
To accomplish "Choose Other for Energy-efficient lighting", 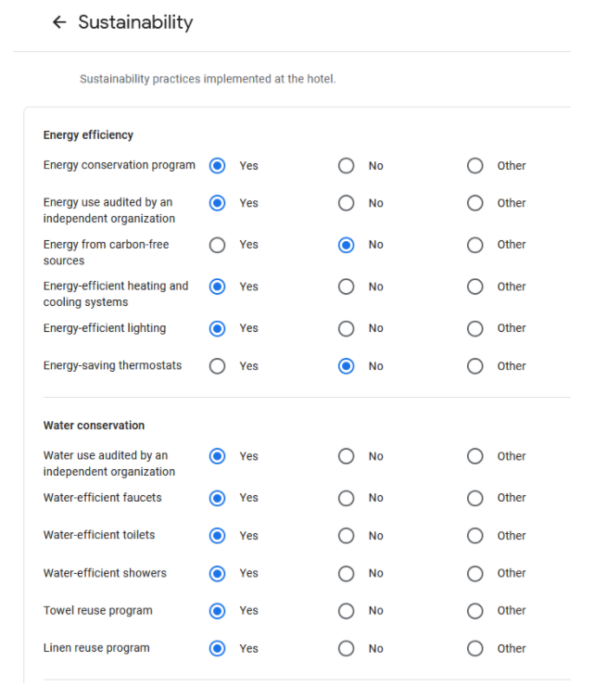I will pos(474,328).
